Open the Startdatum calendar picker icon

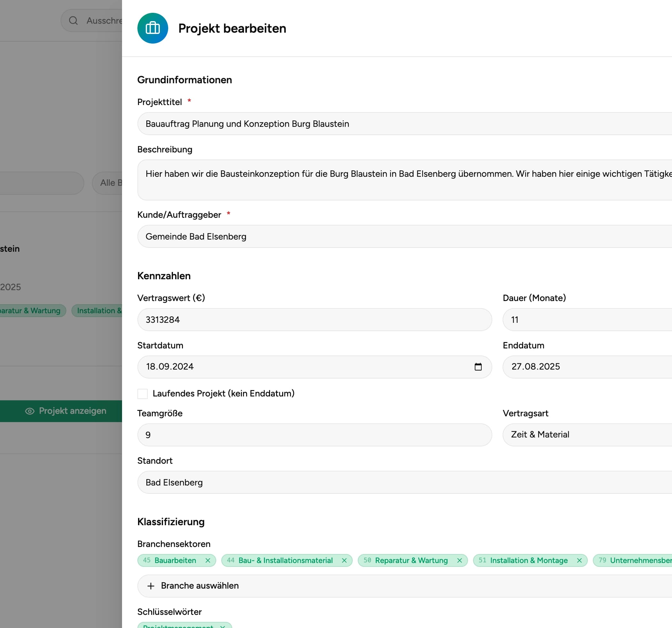pyautogui.click(x=478, y=367)
